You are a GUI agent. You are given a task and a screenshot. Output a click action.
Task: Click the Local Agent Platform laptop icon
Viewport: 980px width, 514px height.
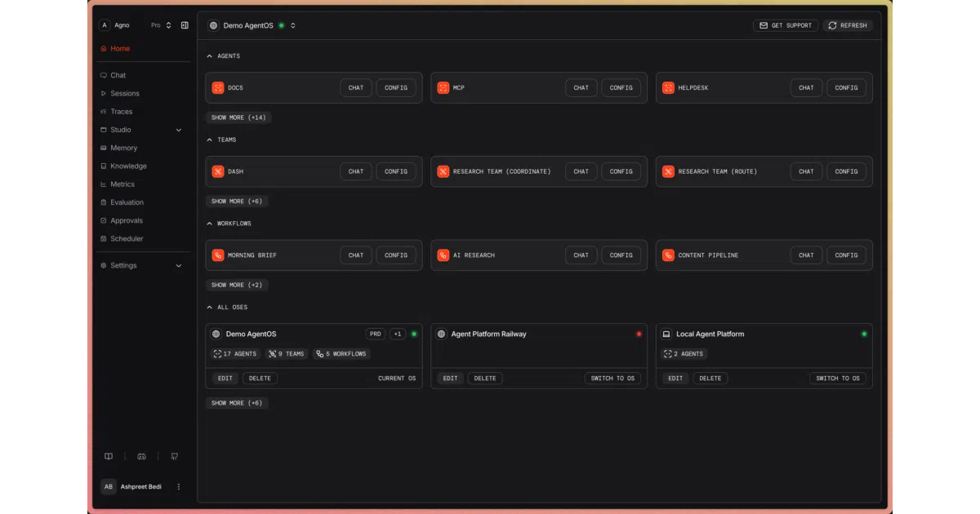pos(666,334)
